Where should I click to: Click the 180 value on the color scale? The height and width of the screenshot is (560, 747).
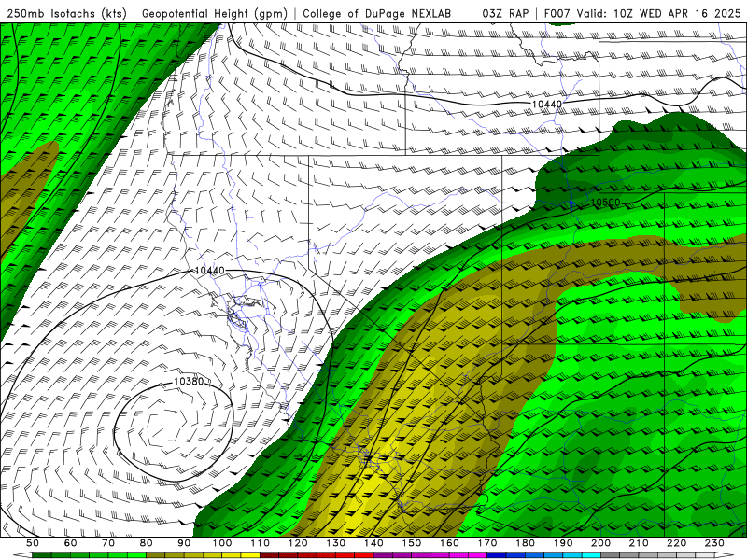tap(525, 543)
